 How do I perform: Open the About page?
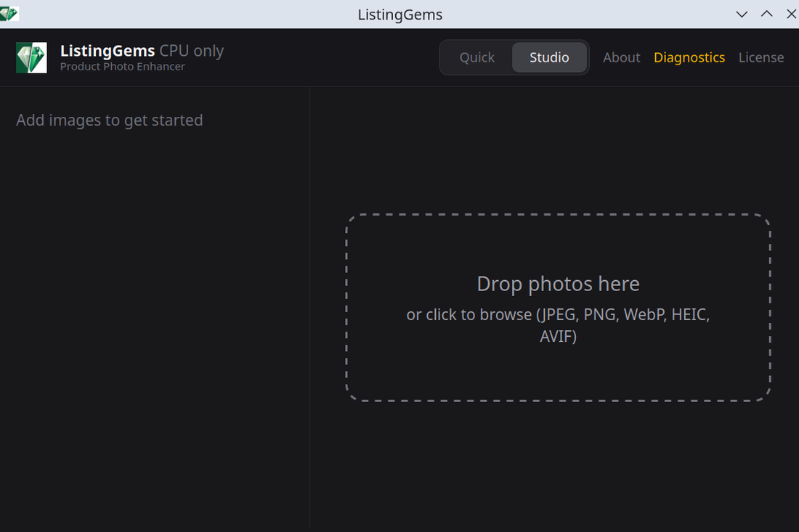tap(621, 57)
